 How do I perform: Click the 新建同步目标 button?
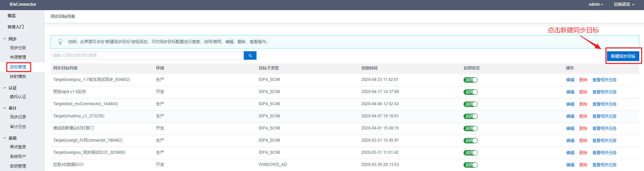pos(623,56)
